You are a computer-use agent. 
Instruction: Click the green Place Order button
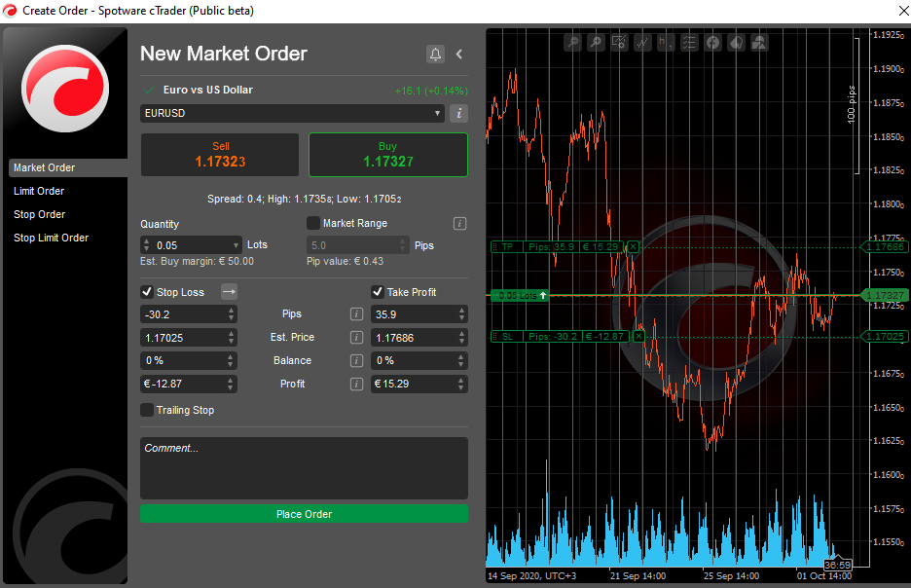(x=304, y=514)
